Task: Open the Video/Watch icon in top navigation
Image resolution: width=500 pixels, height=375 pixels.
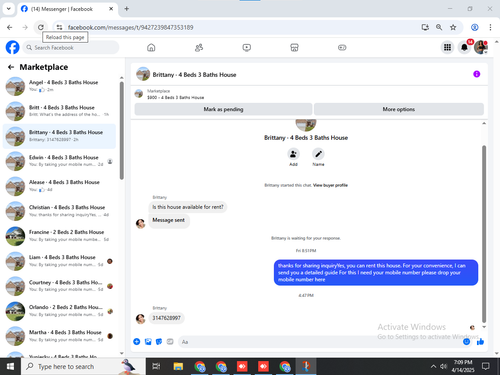Action: tap(247, 48)
